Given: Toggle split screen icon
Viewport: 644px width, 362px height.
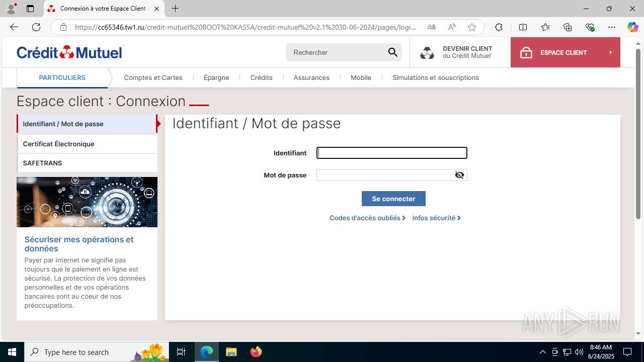Looking at the screenshot, I should 523,27.
